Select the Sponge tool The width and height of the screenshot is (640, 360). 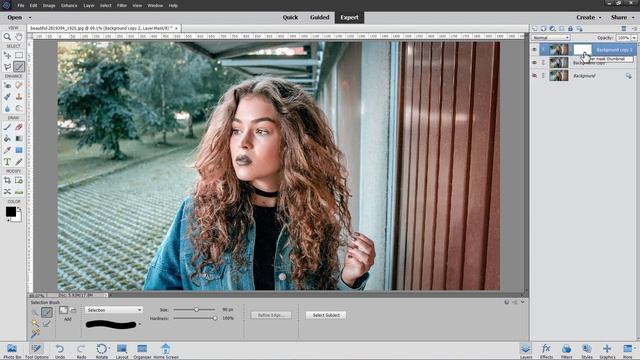coord(19,108)
